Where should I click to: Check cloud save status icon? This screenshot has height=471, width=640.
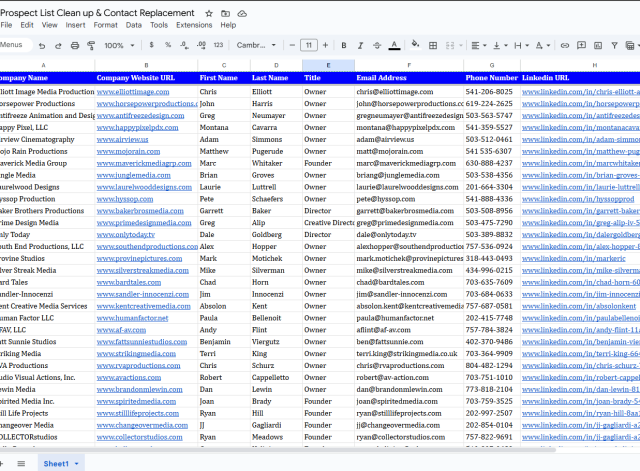pyautogui.click(x=242, y=13)
